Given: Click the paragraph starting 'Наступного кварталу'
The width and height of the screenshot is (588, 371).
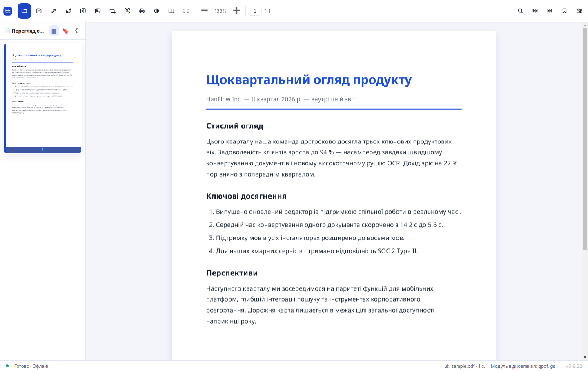Looking at the screenshot, I should coord(321,305).
